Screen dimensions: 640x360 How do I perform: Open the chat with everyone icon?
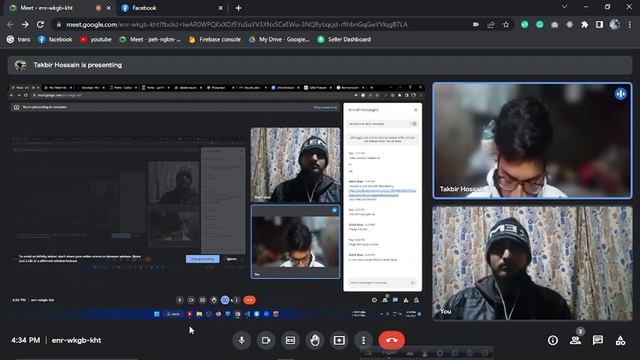coord(598,340)
